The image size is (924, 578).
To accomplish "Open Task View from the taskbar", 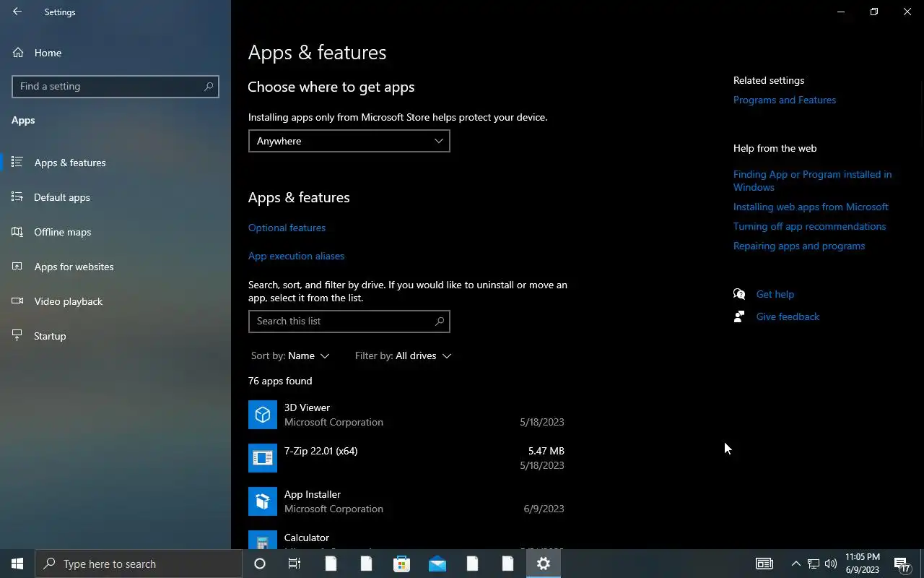I will tap(295, 564).
